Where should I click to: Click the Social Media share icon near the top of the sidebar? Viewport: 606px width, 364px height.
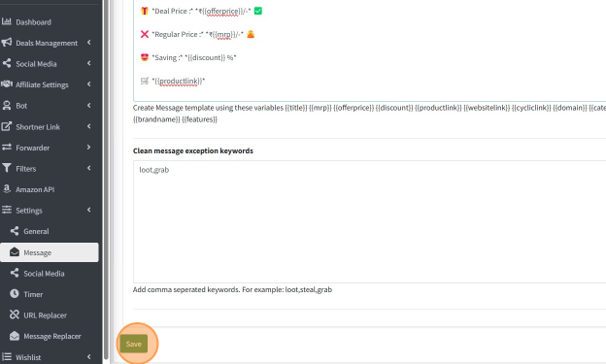click(7, 63)
